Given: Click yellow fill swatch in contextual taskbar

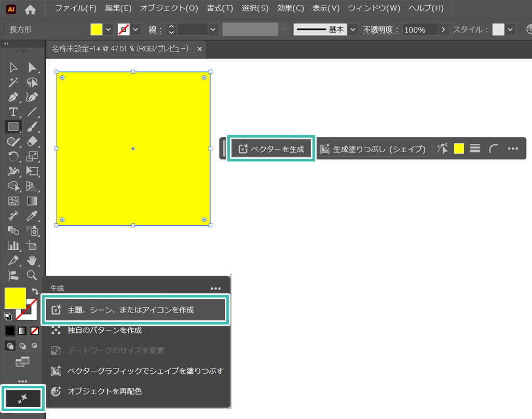Looking at the screenshot, I should coord(459,149).
